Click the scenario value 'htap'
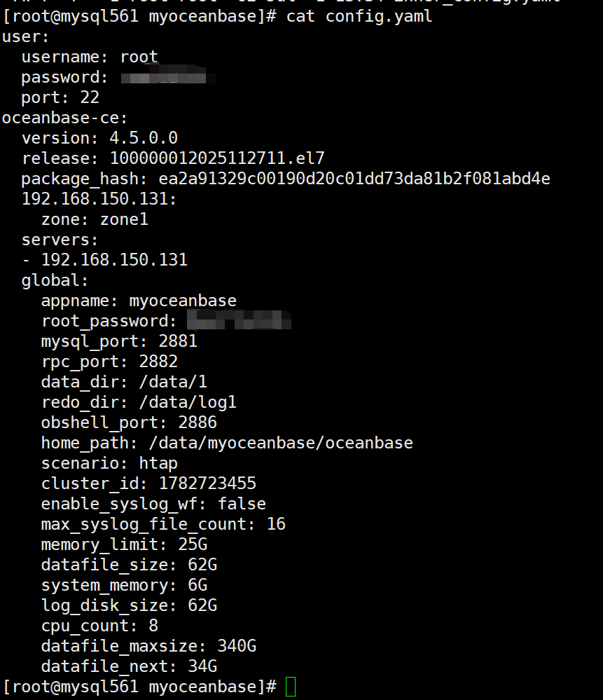 pos(158,463)
